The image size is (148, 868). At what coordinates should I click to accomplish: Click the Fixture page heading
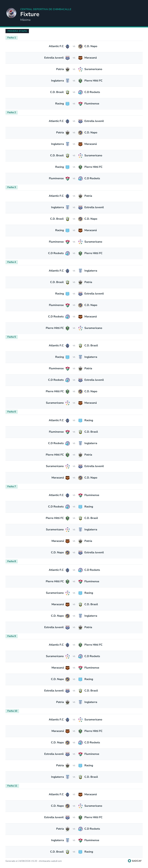(x=30, y=14)
